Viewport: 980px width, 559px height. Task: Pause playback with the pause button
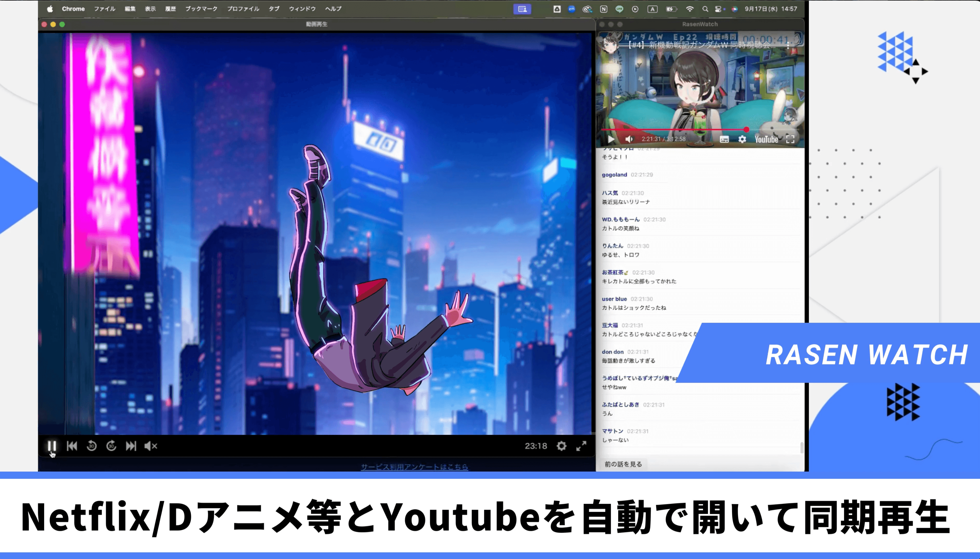(52, 445)
